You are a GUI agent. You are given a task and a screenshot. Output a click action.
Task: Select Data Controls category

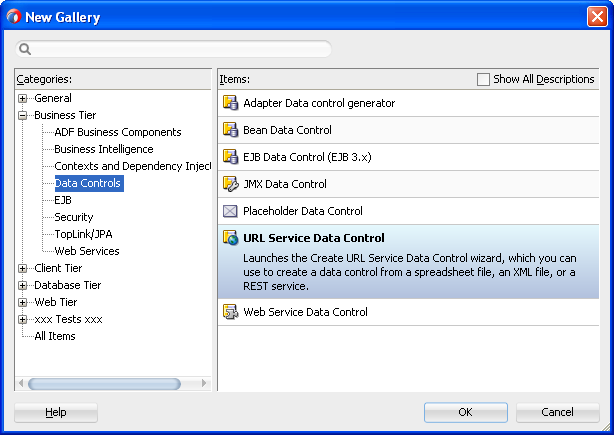[89, 183]
